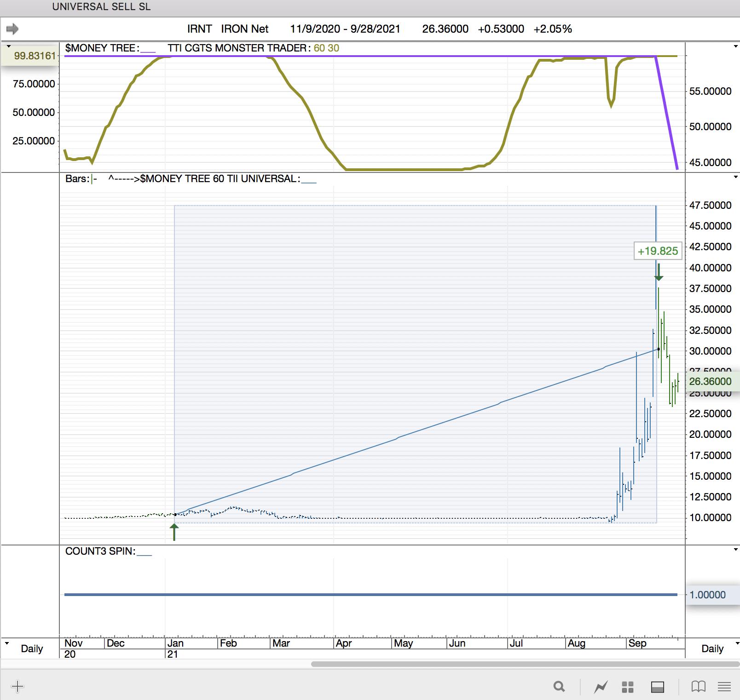Expand the top-right indicator pane menu arrow
Image resolution: width=740 pixels, height=700 pixels.
pyautogui.click(x=735, y=46)
